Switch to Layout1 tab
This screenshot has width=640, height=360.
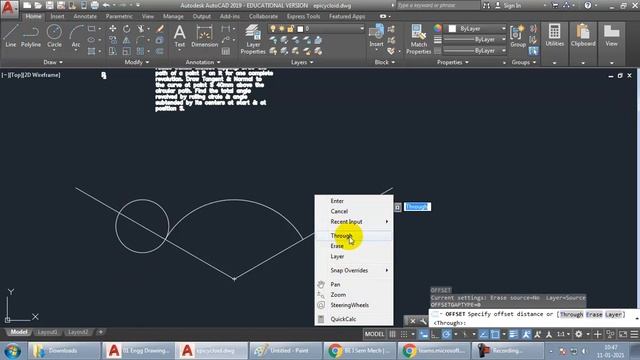47,332
